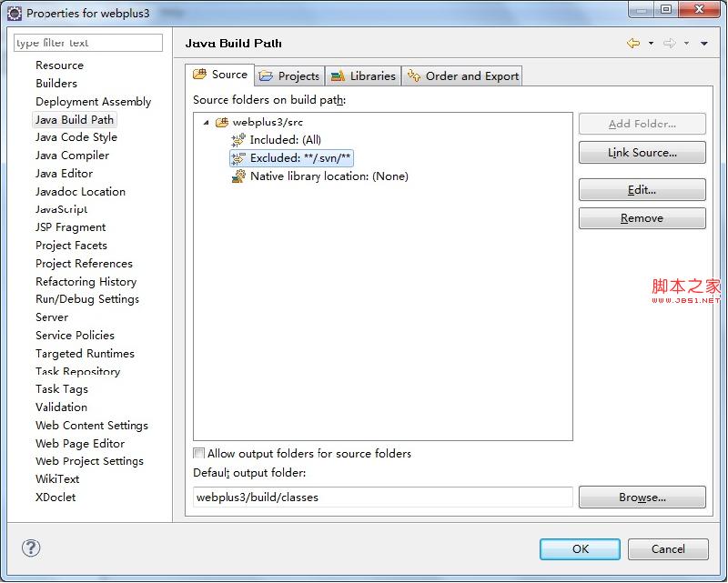Viewport: 728px width, 583px height.
Task: Collapse the webplus3/src tree node
Action: [x=206, y=122]
